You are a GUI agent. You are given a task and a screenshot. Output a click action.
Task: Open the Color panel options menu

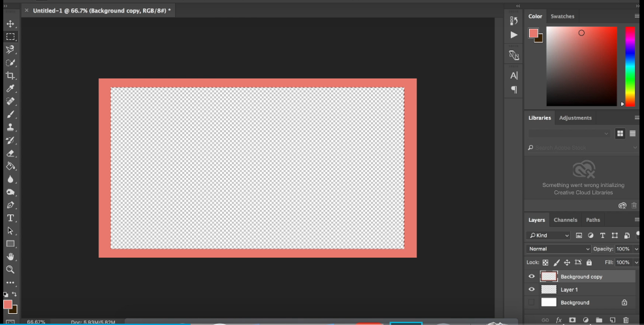(637, 16)
